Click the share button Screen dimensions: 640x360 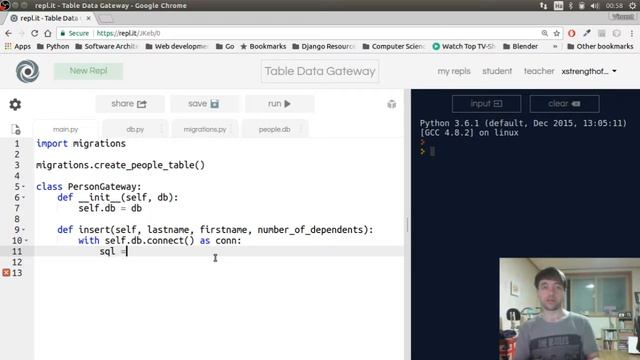130,104
